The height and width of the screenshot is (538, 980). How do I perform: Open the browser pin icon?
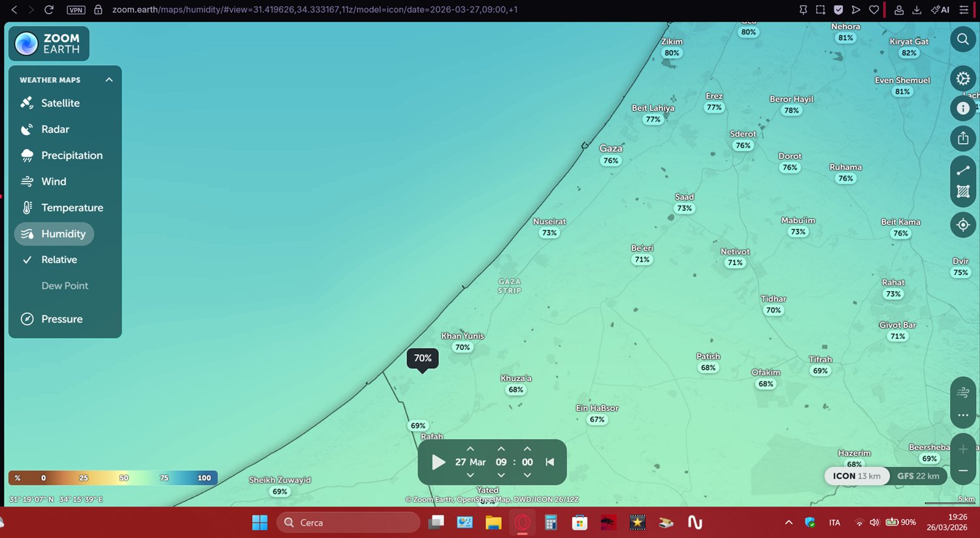coord(804,10)
